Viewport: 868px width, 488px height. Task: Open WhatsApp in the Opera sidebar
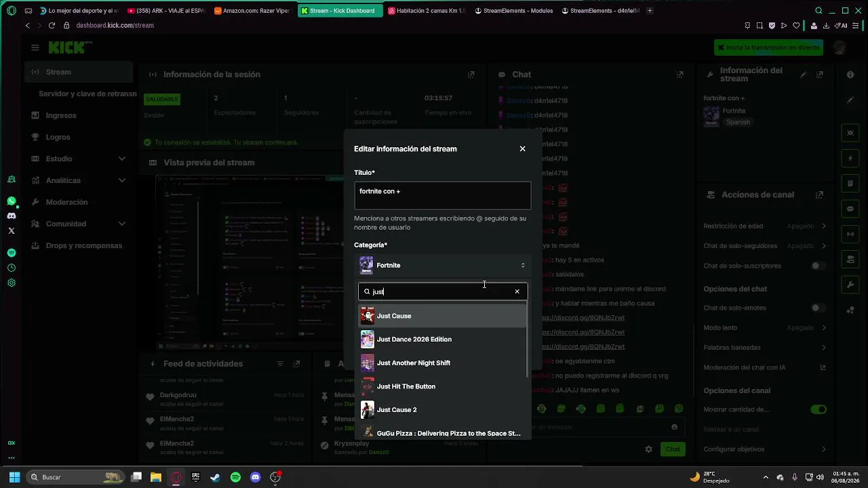pos(12,201)
